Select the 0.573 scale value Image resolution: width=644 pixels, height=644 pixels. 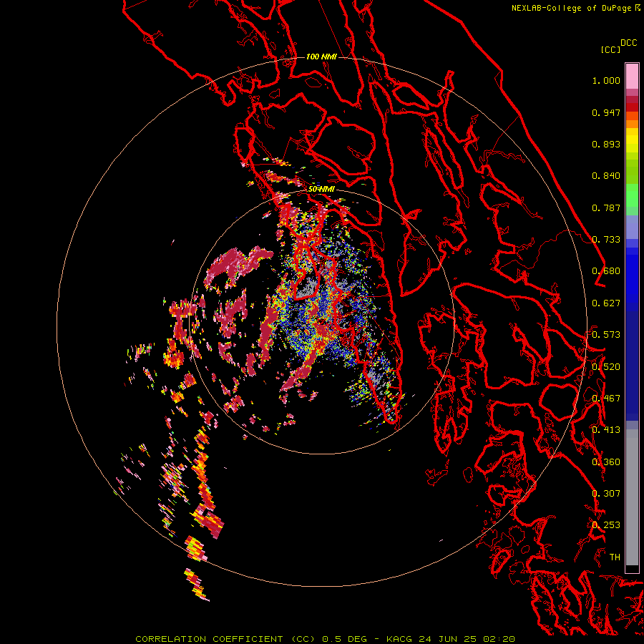coord(606,335)
